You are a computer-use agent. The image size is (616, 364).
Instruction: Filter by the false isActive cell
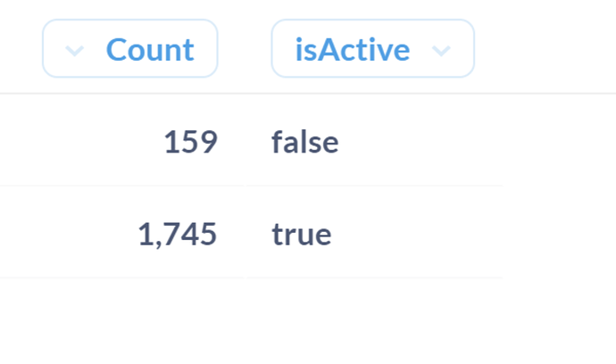[x=305, y=143]
